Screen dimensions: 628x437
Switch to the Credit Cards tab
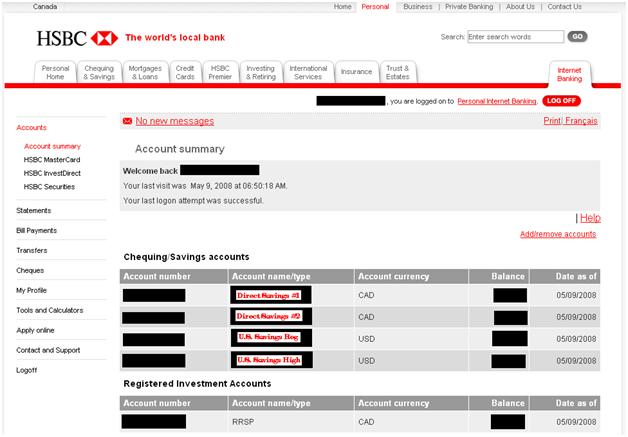coord(185,72)
